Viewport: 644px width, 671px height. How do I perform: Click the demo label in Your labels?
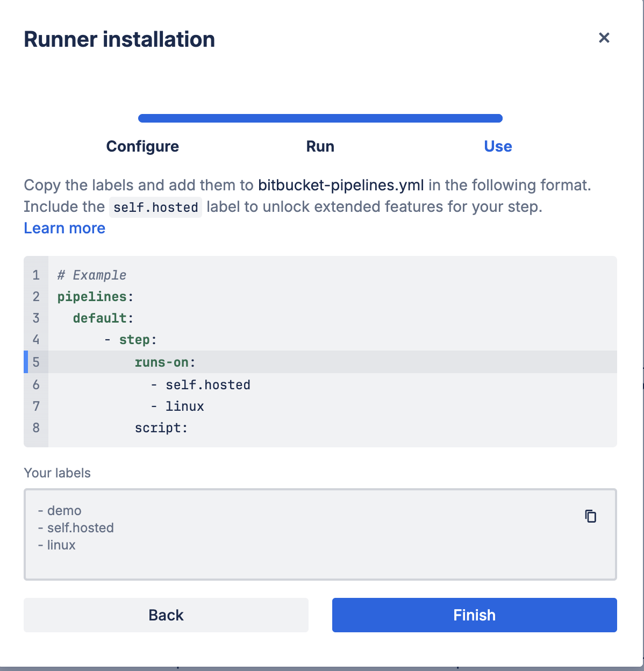(x=64, y=510)
